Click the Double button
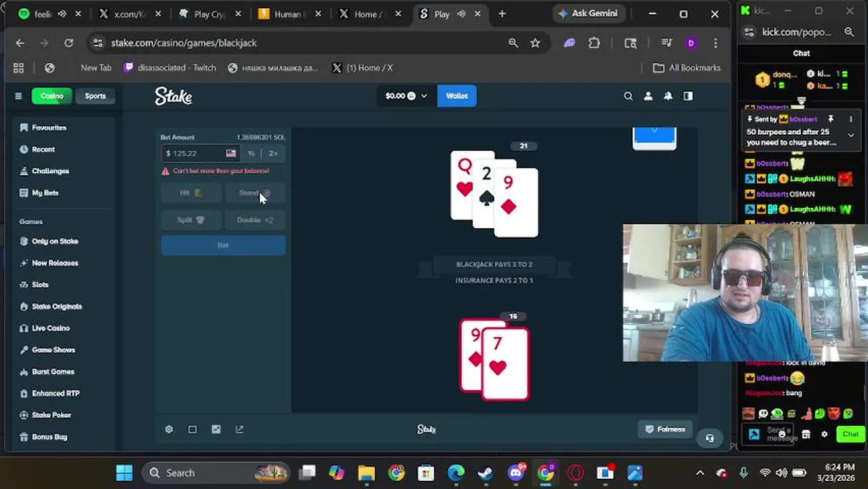This screenshot has width=868, height=489. click(x=255, y=220)
